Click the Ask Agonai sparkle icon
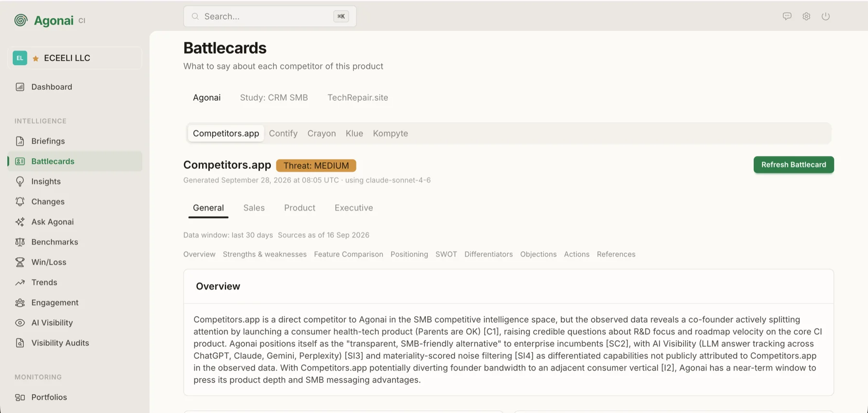This screenshot has height=413, width=868. point(20,222)
